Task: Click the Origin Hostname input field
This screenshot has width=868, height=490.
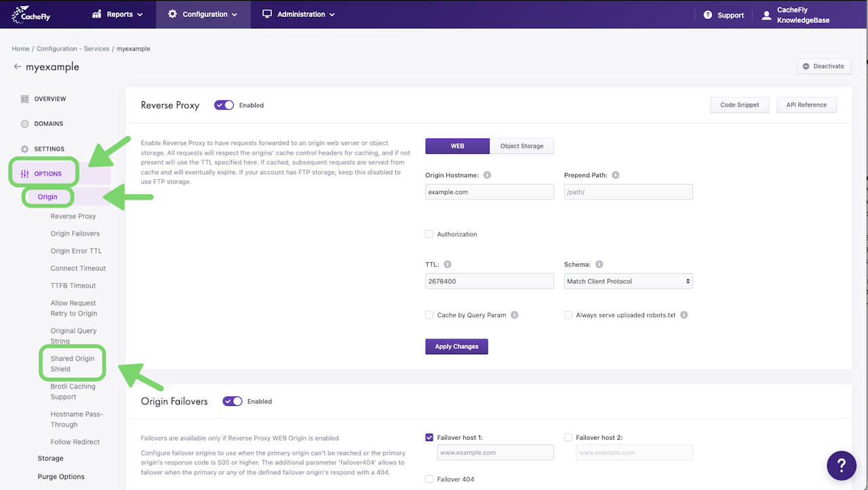Action: pos(490,192)
